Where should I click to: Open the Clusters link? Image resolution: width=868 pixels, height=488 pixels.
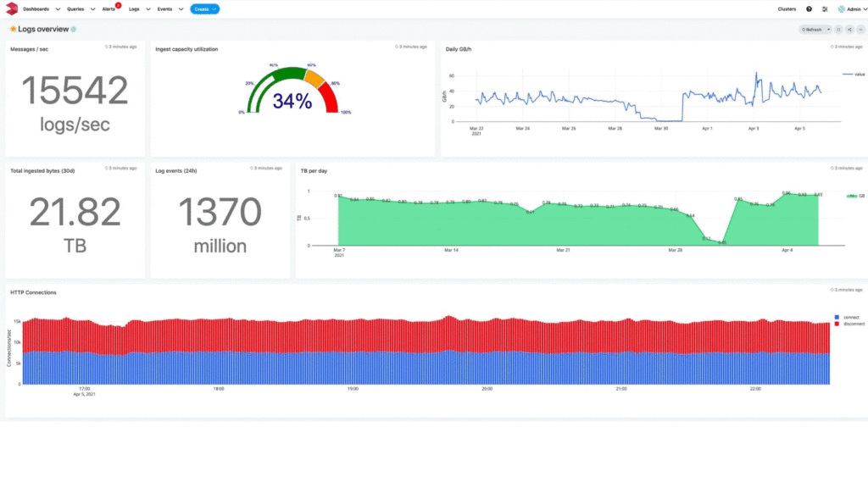click(787, 9)
